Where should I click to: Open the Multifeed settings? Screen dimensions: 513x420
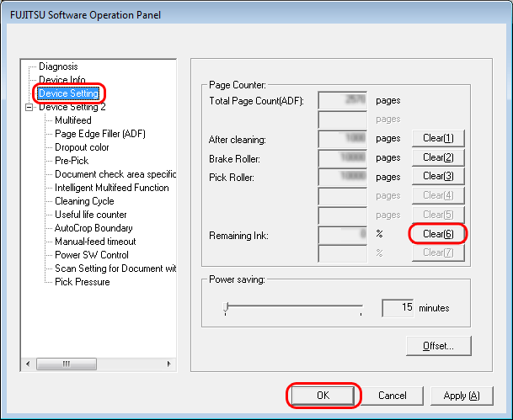[x=72, y=120]
